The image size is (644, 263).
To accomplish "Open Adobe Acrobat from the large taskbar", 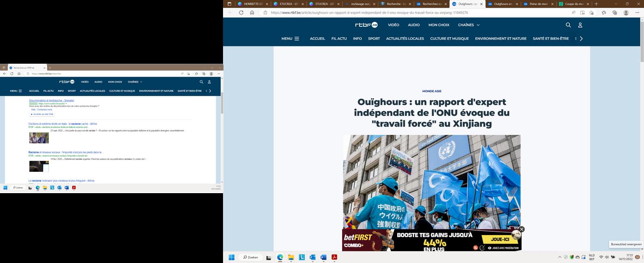I will (334, 257).
